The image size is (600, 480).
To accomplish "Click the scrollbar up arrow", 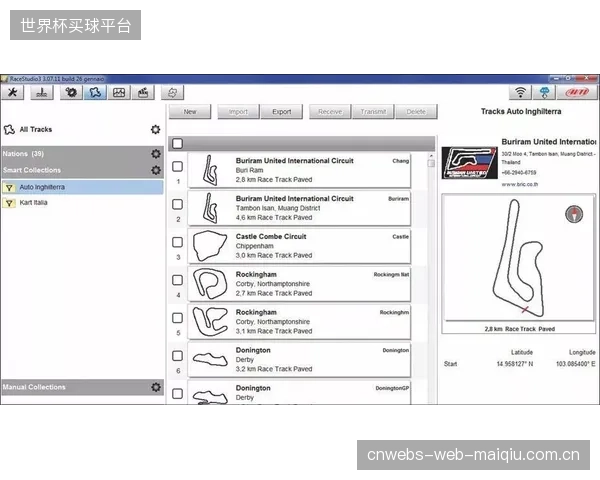I will point(431,156).
